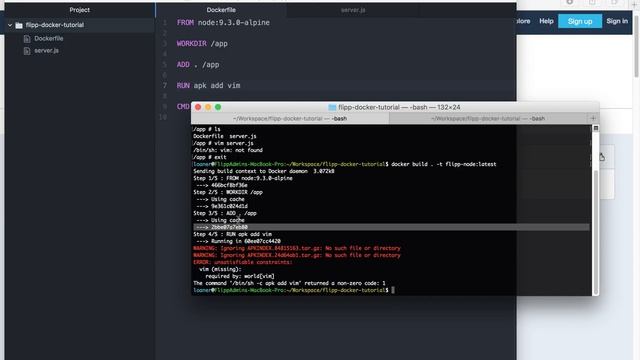Viewport: 640px width, 360px height.
Task: Select second terminal bash tab
Action: (488, 118)
